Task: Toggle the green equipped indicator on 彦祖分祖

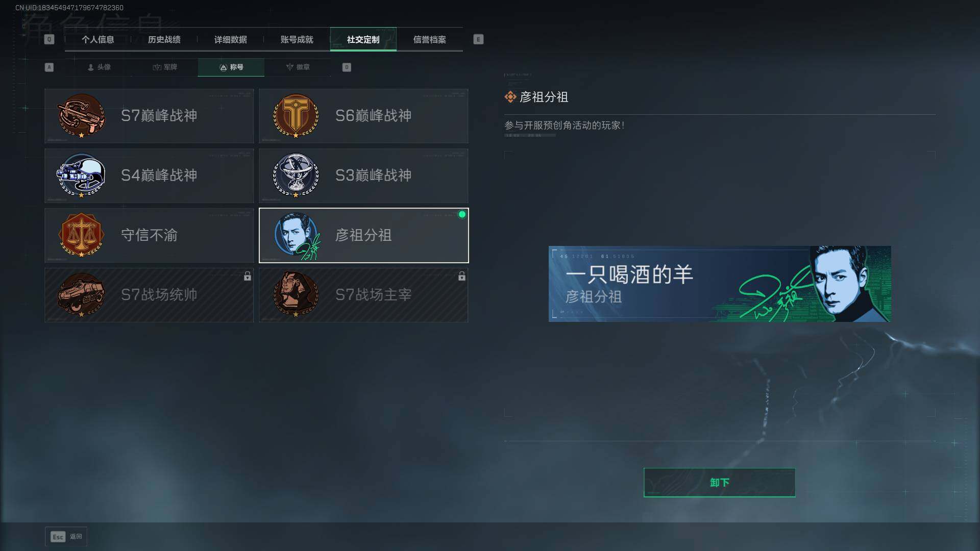Action: click(x=462, y=215)
